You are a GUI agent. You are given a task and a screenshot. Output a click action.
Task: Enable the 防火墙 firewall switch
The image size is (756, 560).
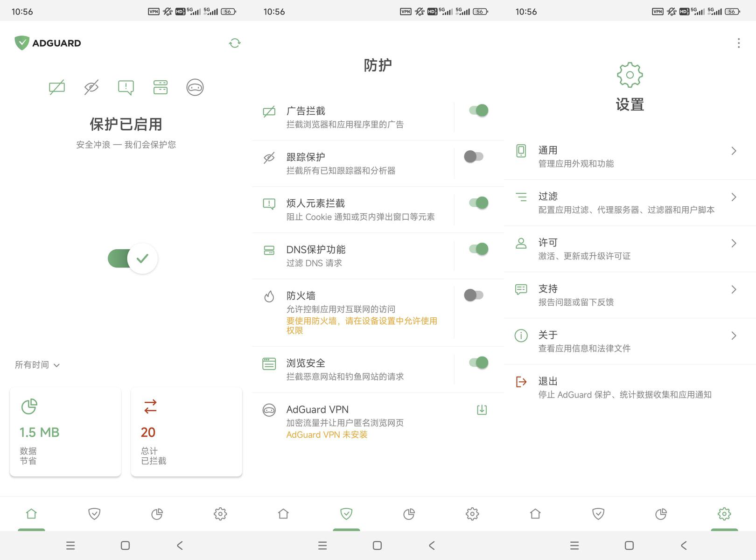coord(474,295)
